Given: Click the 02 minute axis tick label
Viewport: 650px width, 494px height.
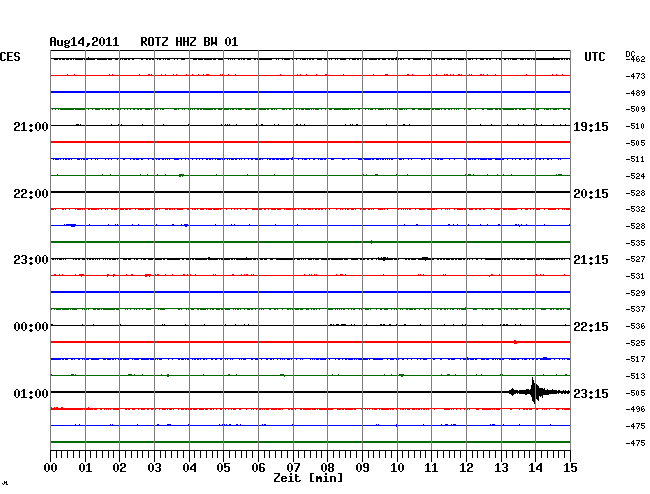Looking at the screenshot, I should tap(119, 467).
